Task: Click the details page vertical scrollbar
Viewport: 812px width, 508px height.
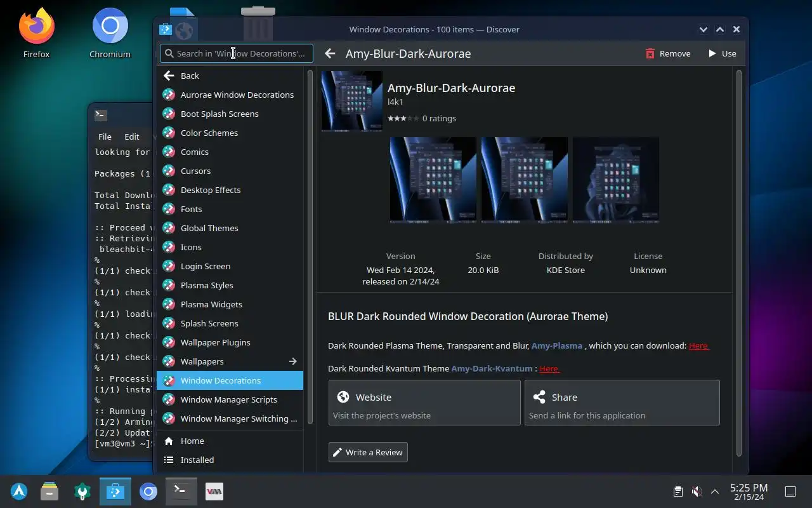Action: coord(738,263)
